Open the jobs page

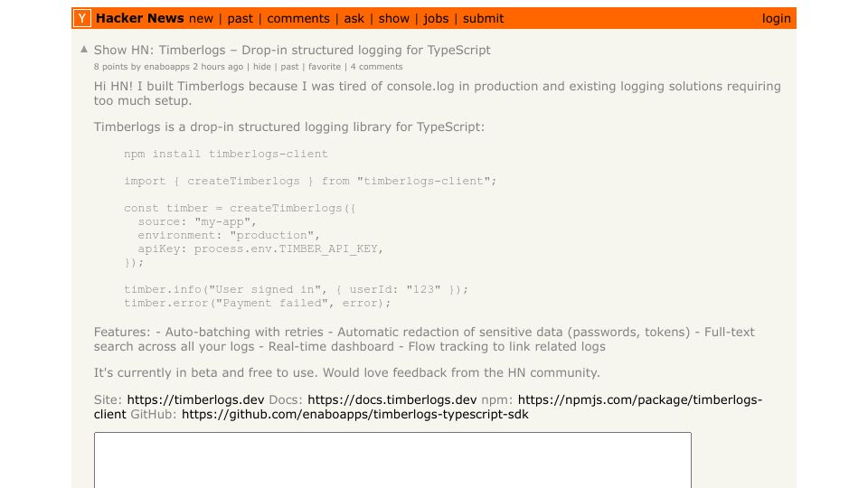click(436, 18)
